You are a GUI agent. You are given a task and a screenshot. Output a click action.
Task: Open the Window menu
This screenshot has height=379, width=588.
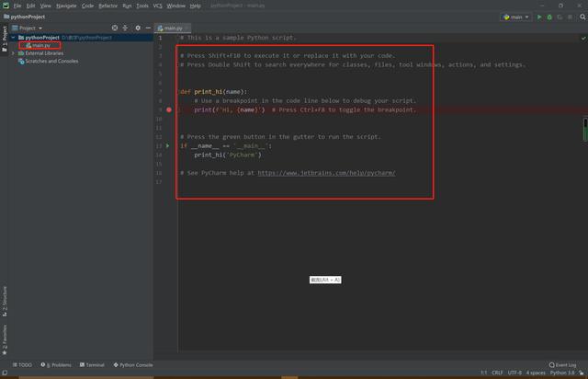pos(175,6)
